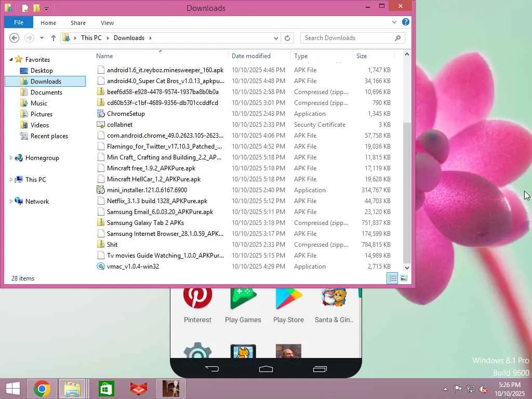This screenshot has width=532, height=399.
Task: Select Samsung Email_6.0.03.20_APKPure.apk
Action: pyautogui.click(x=160, y=212)
